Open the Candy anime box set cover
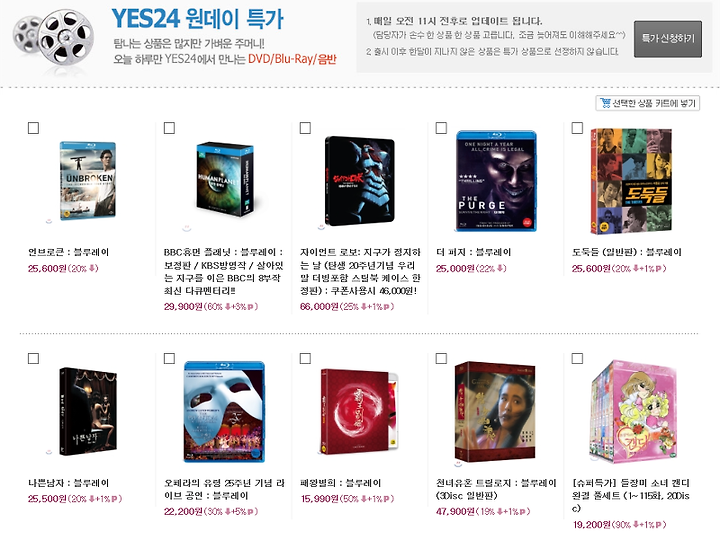This screenshot has width=720, height=540. point(633,412)
